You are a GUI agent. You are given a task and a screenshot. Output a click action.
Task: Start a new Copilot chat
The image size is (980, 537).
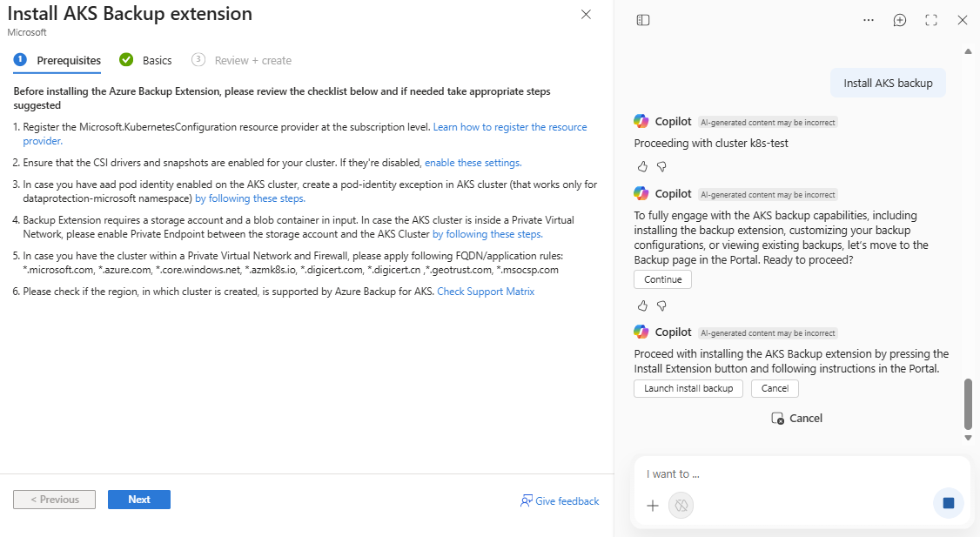899,20
